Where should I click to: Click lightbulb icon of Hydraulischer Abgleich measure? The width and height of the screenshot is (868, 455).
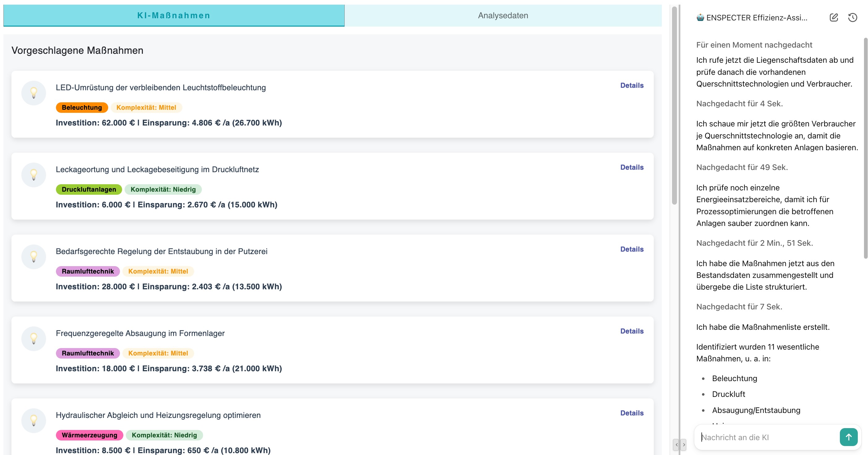pyautogui.click(x=34, y=420)
